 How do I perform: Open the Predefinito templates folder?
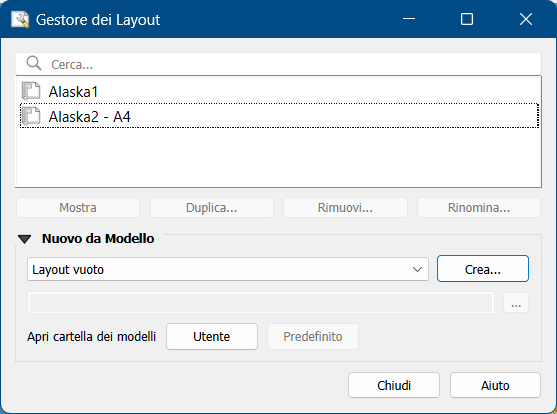coord(313,337)
